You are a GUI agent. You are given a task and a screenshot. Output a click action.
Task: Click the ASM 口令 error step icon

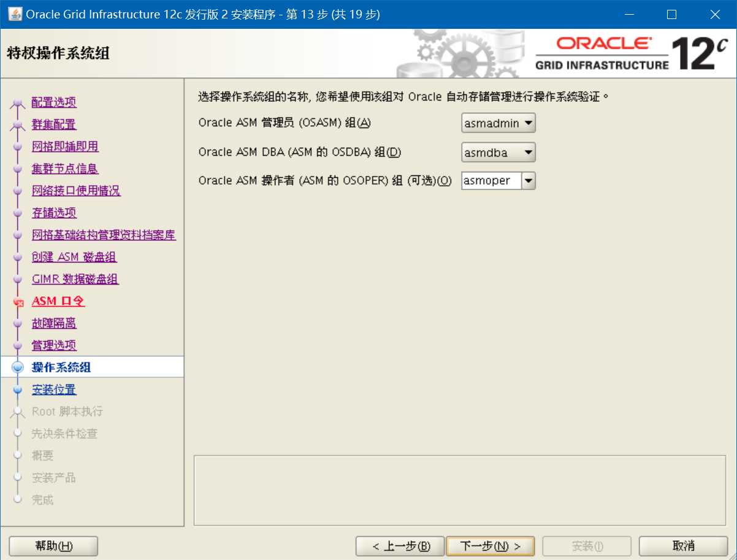pyautogui.click(x=18, y=302)
